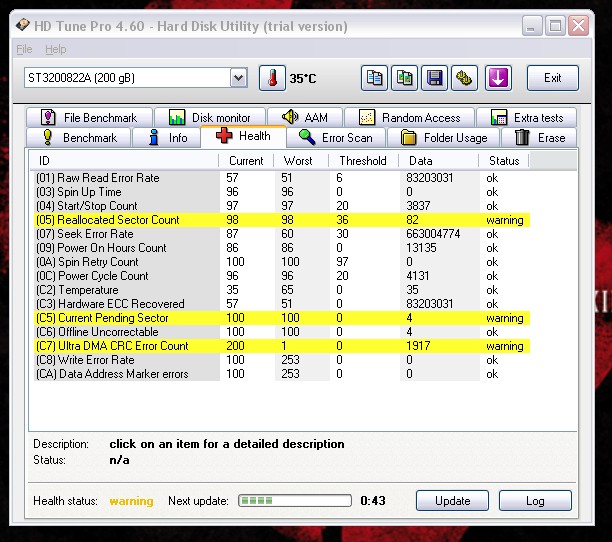Switch to the Info tab
612x542 pixels.
point(167,138)
